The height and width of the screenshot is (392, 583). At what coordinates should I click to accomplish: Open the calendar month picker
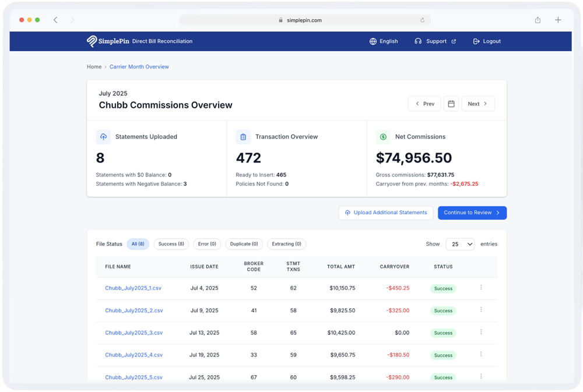pyautogui.click(x=451, y=104)
